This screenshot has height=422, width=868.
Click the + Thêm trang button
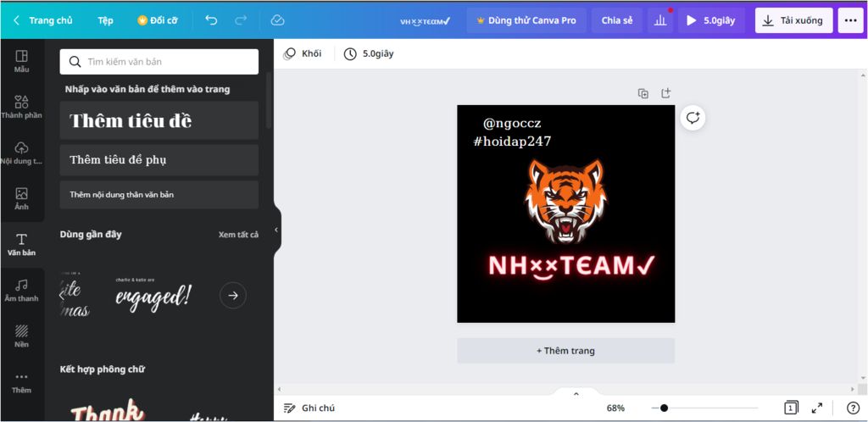pos(565,351)
